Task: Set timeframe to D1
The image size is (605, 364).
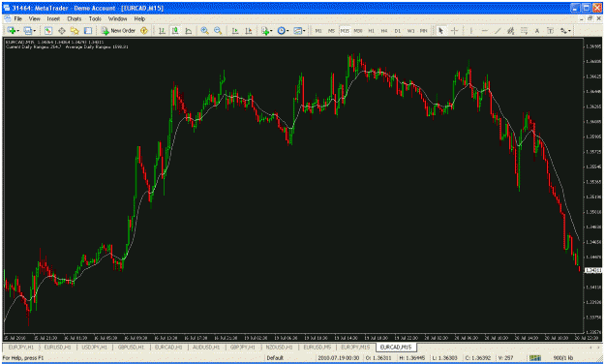Action: (x=398, y=30)
